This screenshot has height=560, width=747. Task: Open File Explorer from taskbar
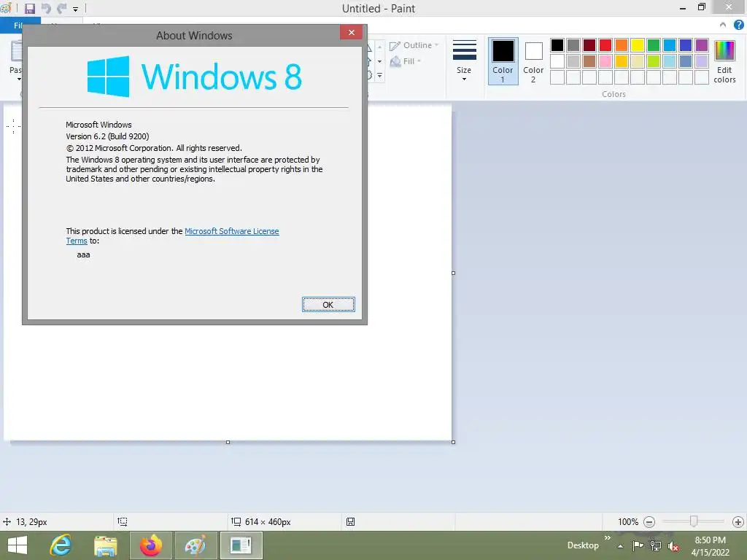click(105, 545)
